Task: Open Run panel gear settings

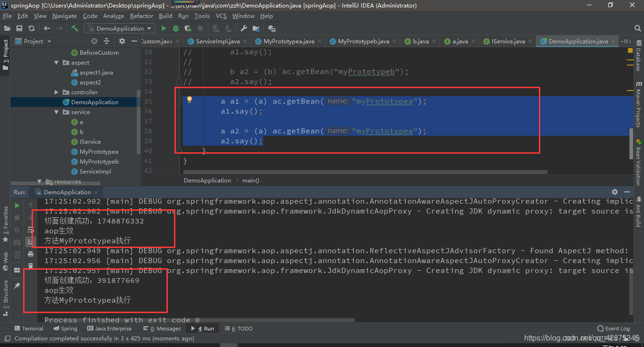Action: [615, 192]
